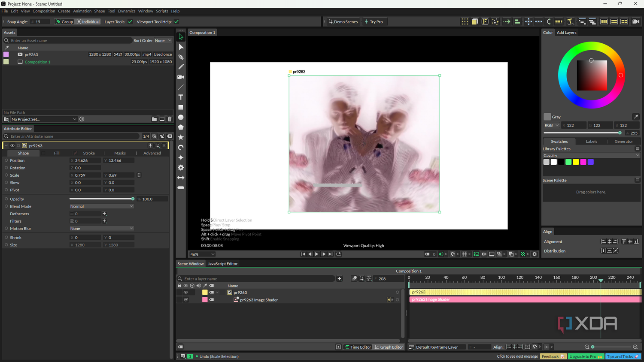Pick the Rectangle shape tool
This screenshot has height=362, width=644.
pos(181,107)
